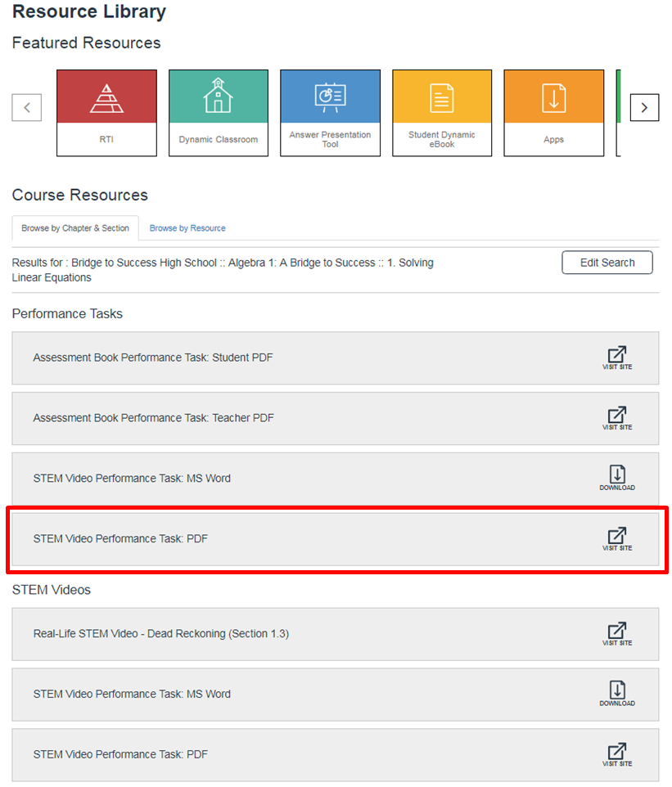Image resolution: width=672 pixels, height=787 pixels.
Task: Click Visit Site icon for Teacher PDF
Action: (x=616, y=418)
